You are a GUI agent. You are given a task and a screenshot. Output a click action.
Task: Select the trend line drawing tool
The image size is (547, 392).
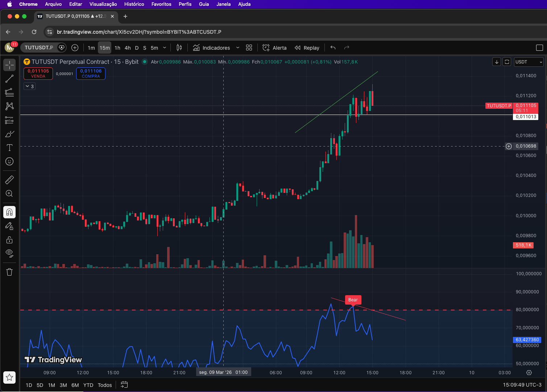coord(9,79)
